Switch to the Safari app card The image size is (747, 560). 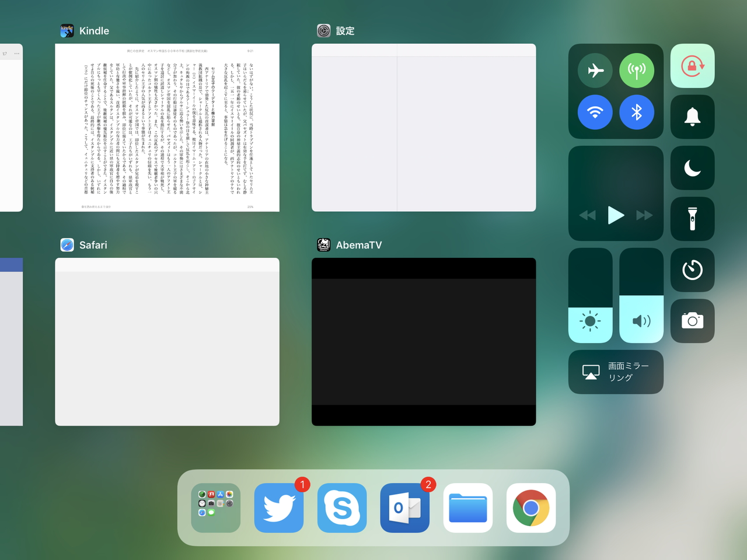[x=167, y=342]
